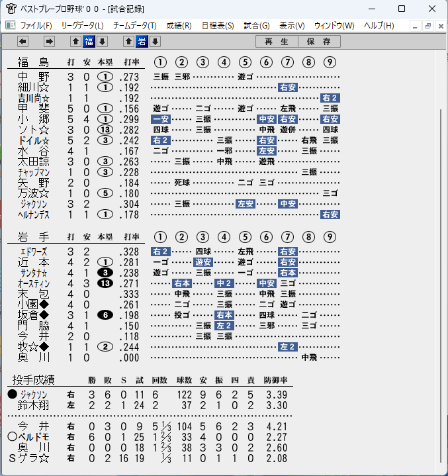Click the left arrow previous game button
Screen dimensions: 448x476
[x=22, y=41]
